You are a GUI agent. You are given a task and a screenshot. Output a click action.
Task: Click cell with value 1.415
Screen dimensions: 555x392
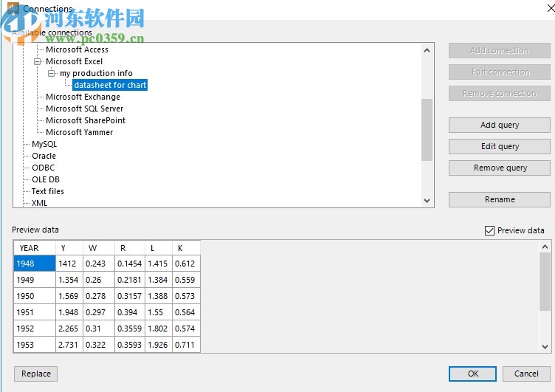tap(159, 264)
